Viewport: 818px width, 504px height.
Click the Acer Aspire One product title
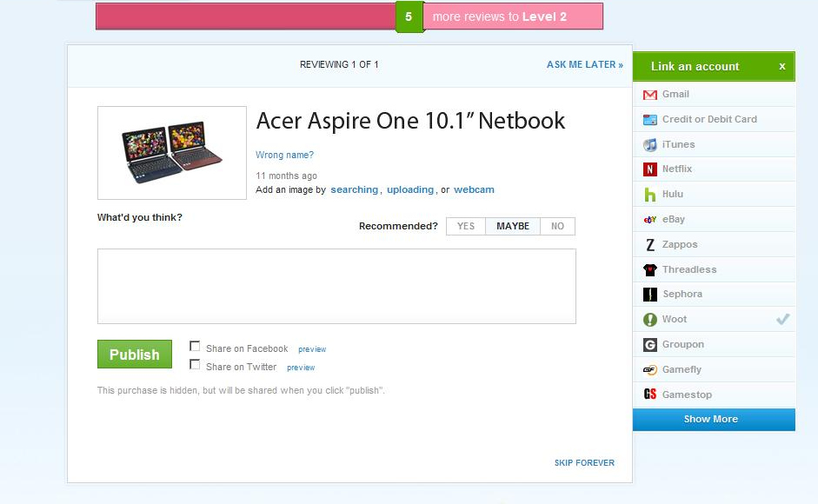coord(410,121)
